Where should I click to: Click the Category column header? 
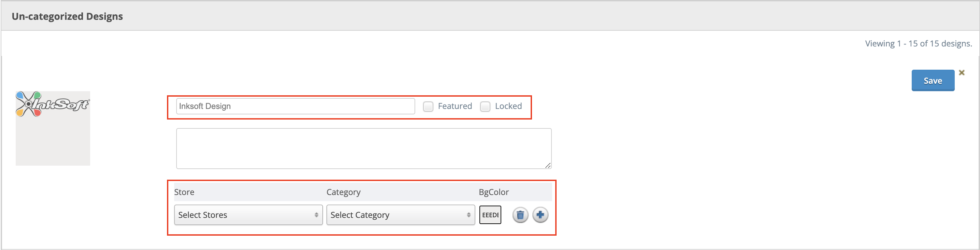point(343,192)
